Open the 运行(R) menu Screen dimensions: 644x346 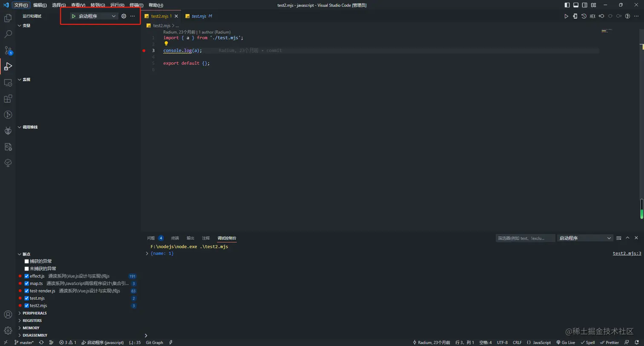coord(117,5)
